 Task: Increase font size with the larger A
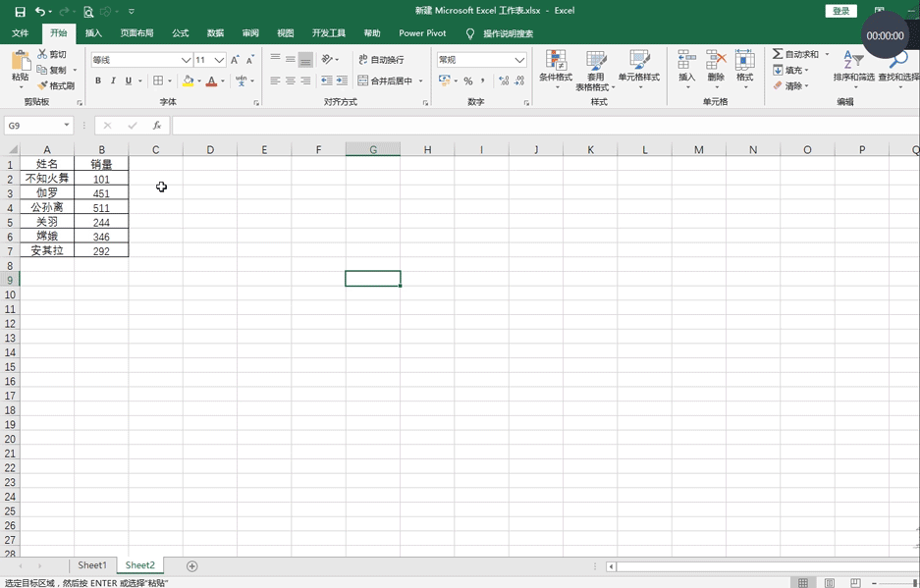click(x=235, y=60)
